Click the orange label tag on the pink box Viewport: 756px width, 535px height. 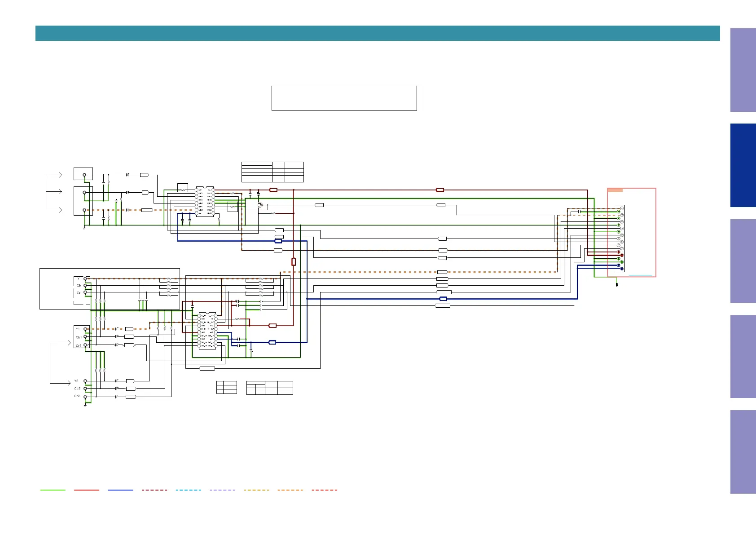point(615,190)
